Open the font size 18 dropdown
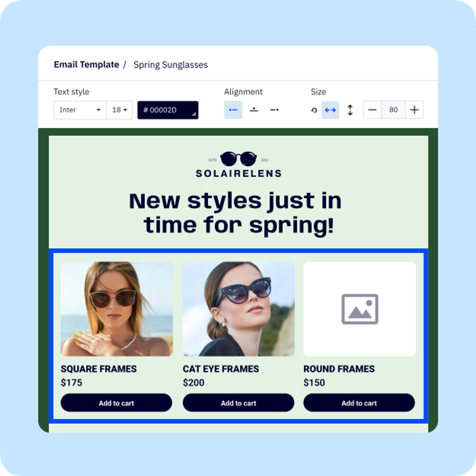Viewport: 476px width, 476px height. coord(119,110)
